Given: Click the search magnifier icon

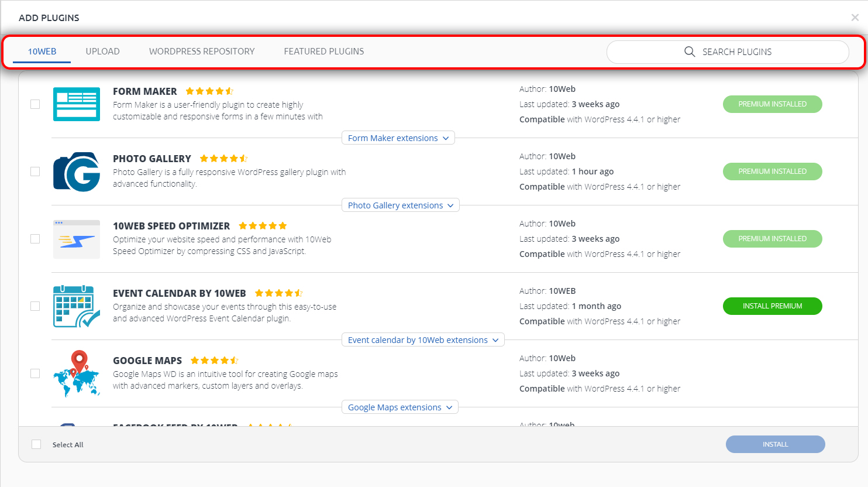Looking at the screenshot, I should coord(690,52).
